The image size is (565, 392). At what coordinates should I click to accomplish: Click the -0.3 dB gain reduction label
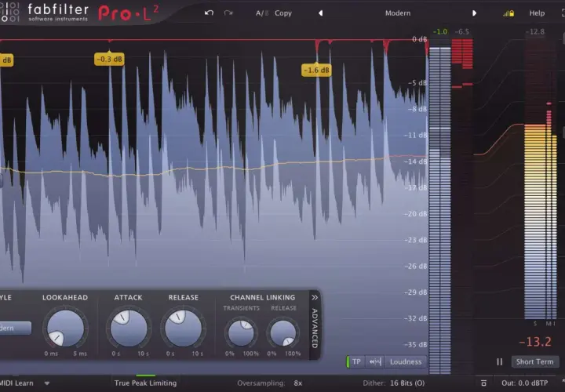[109, 59]
